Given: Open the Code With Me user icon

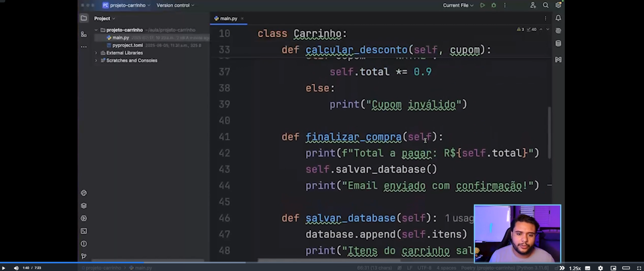Looking at the screenshot, I should [x=533, y=5].
